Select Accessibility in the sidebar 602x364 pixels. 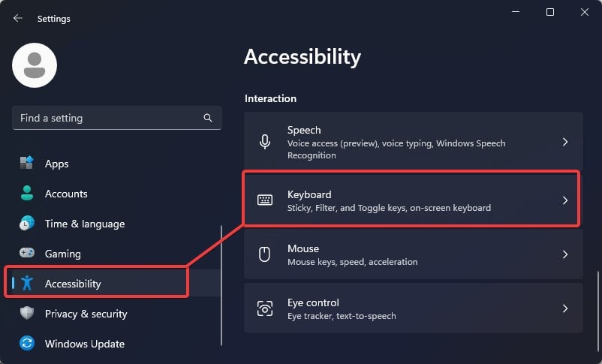tap(73, 284)
